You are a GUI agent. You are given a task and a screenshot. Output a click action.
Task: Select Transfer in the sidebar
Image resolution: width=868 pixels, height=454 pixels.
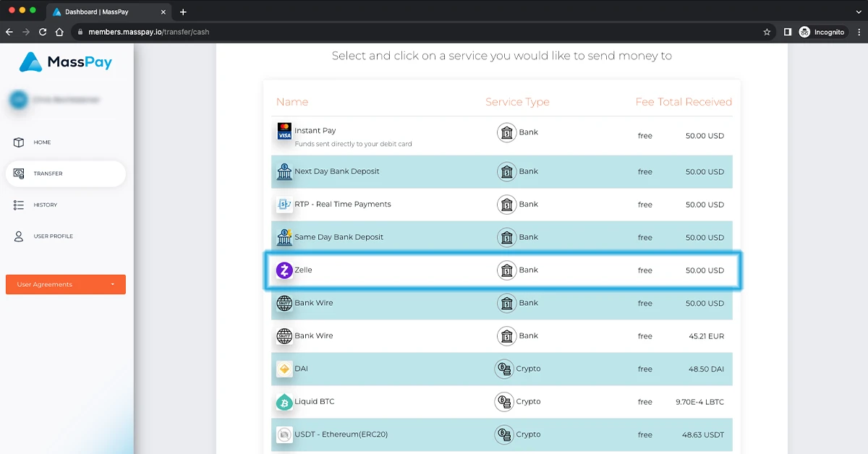(x=48, y=174)
